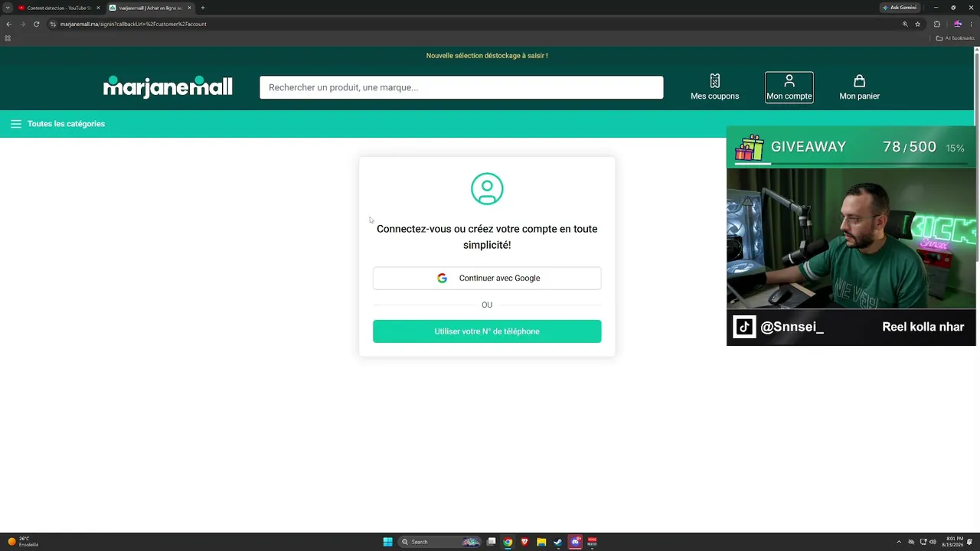Expand the tab search dropdown
980x551 pixels.
point(8,8)
